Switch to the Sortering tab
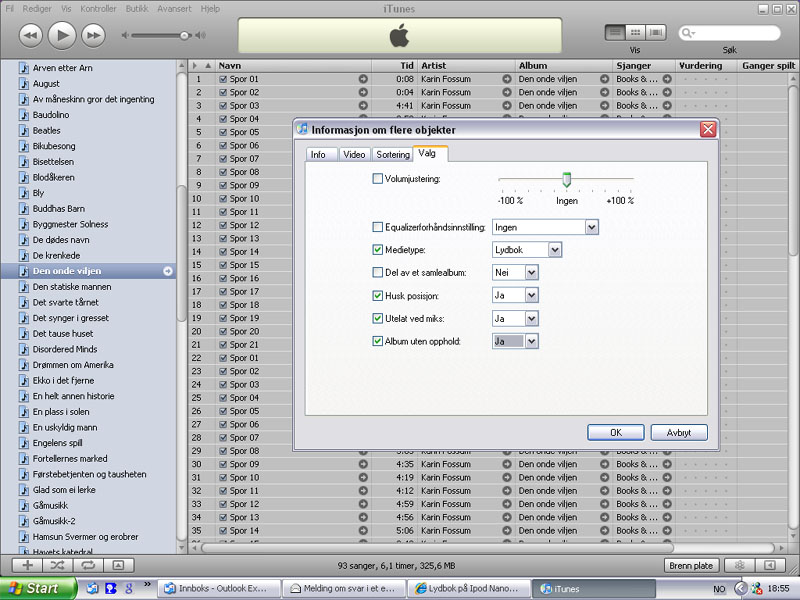The image size is (800, 600). pos(393,154)
